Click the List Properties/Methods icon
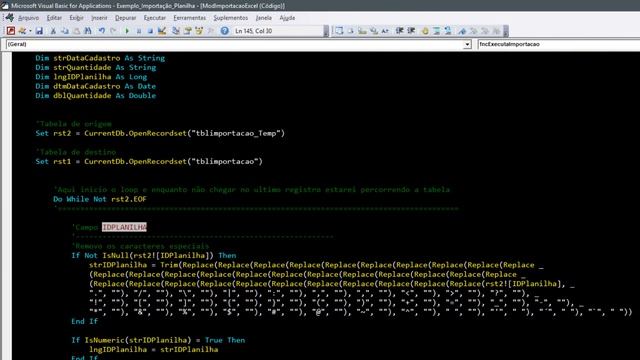The height and width of the screenshot is (360, 640). pos(339,31)
